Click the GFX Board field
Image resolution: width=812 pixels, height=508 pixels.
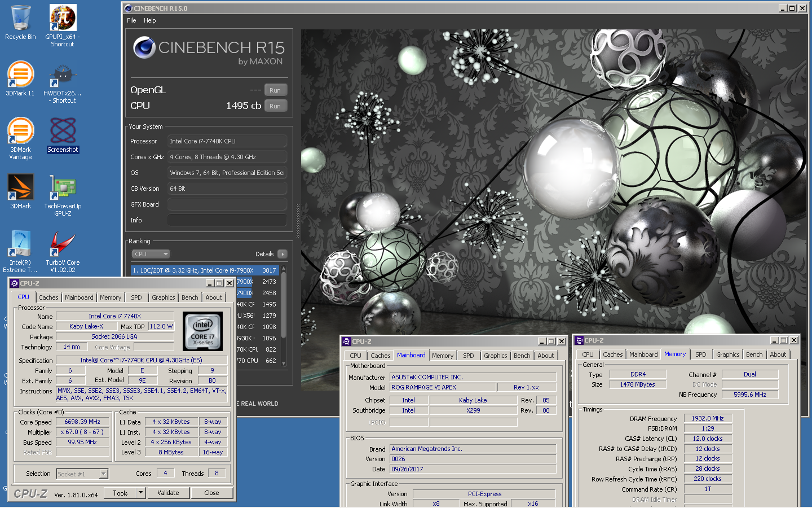coord(227,204)
